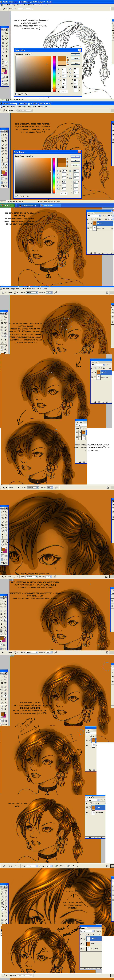Select Lasso tool in uncolored line-art window toolbox
Viewport: 114px width, 980px height.
3,36
